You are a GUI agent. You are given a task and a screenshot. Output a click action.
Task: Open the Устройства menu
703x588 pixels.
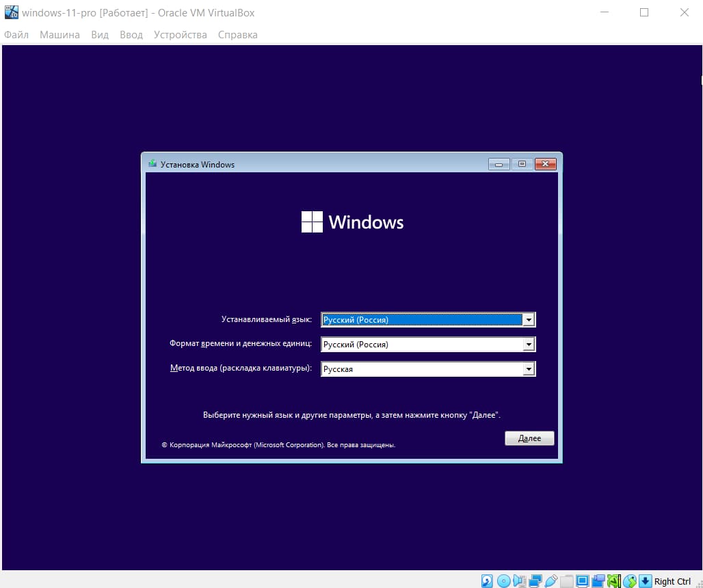181,34
